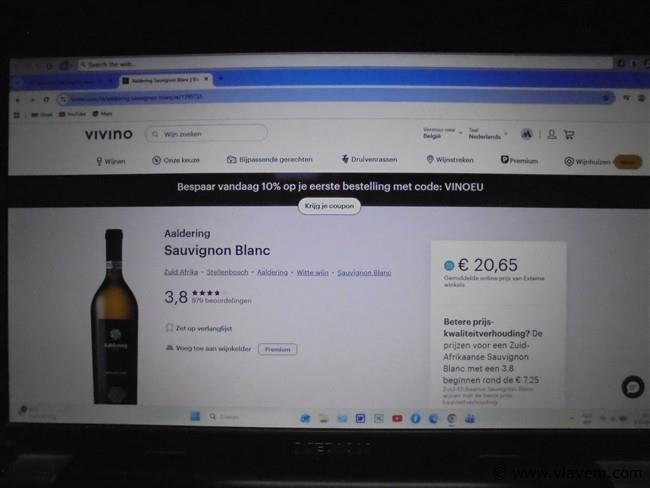This screenshot has height=488, width=650.
Task: Open the user profile icon
Action: (551, 134)
